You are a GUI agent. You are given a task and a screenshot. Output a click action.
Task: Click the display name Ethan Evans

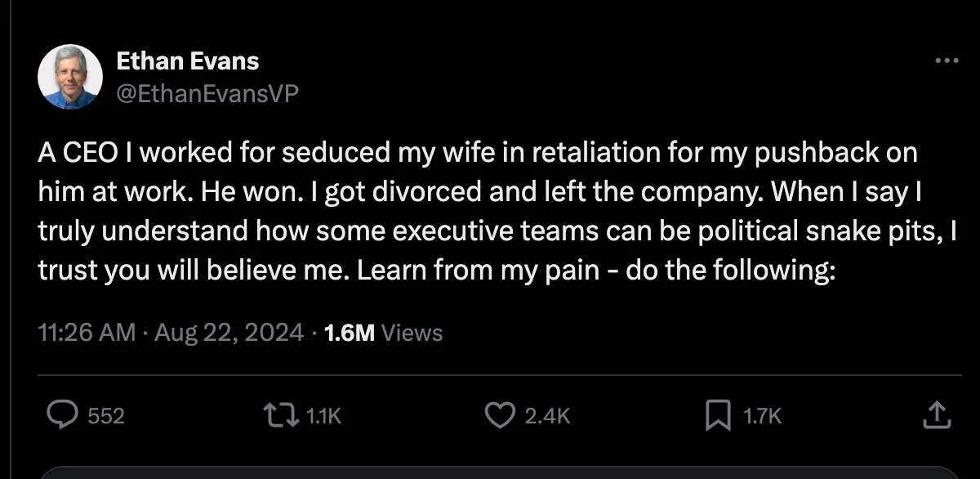click(187, 60)
